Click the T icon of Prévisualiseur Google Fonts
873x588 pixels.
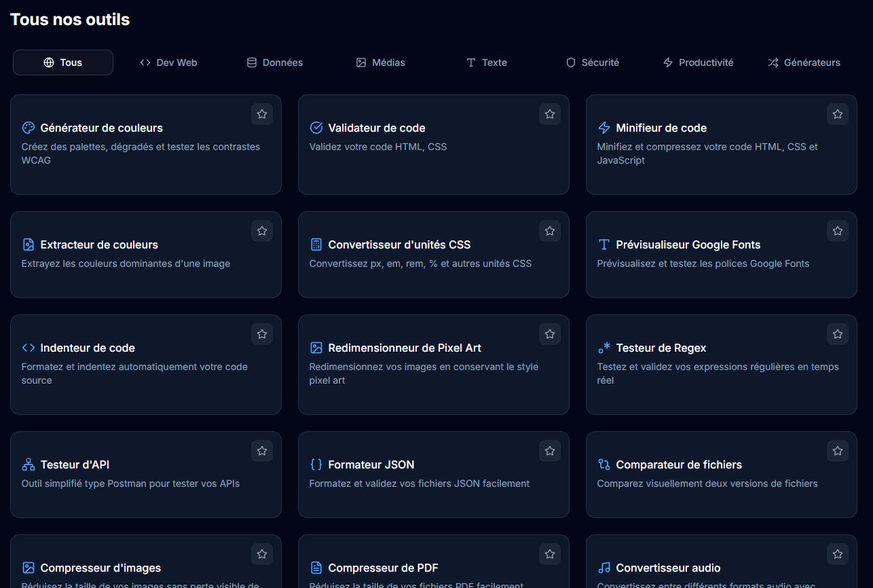(604, 244)
